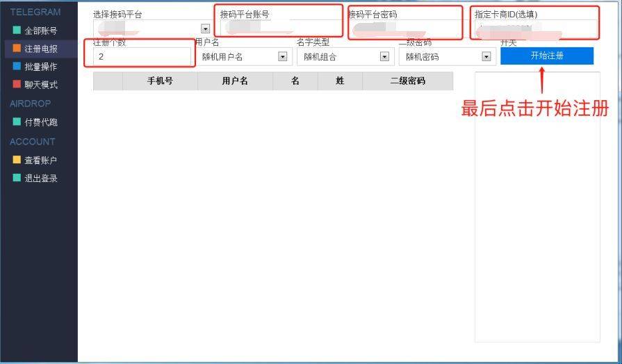Click the 名 column header
Image resolution: width=622 pixels, height=364 pixels.
pyautogui.click(x=295, y=81)
